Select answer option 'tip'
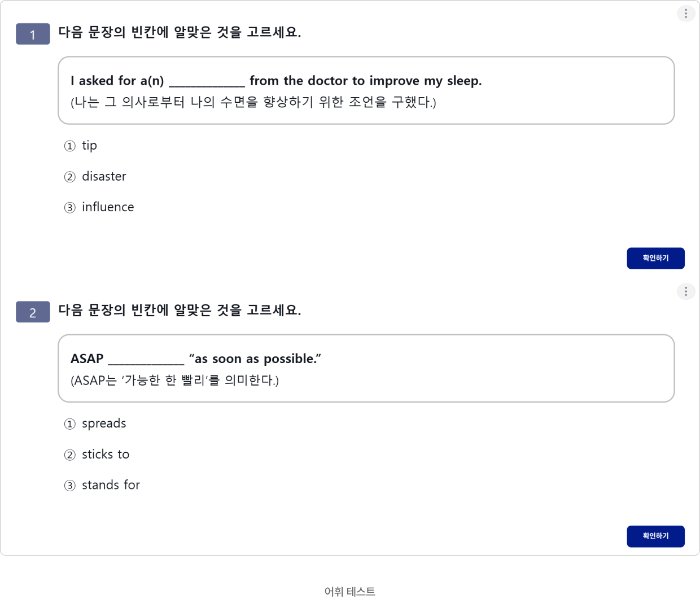 tap(89, 146)
